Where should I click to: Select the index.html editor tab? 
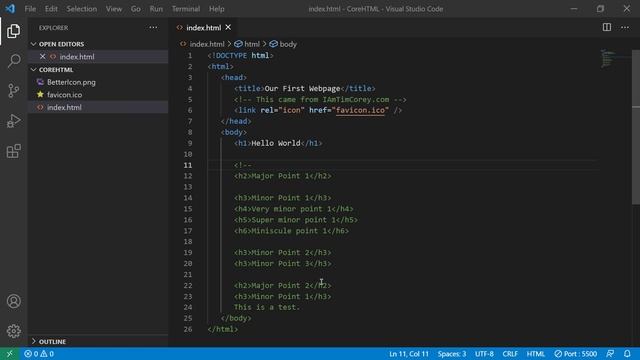pos(203,28)
